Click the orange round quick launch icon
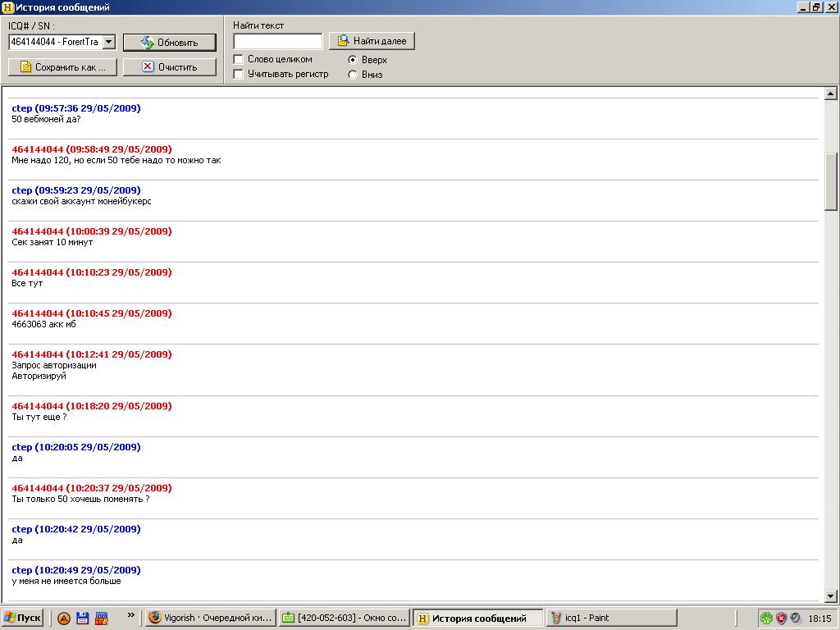 (x=64, y=619)
